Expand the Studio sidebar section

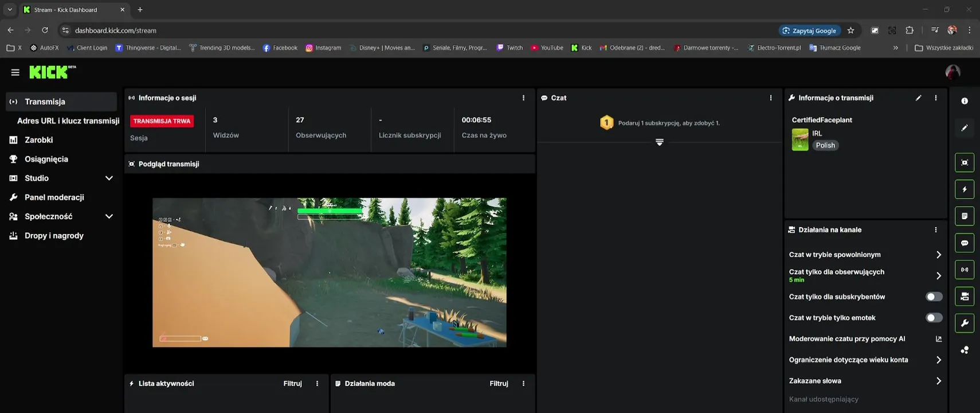(109, 178)
